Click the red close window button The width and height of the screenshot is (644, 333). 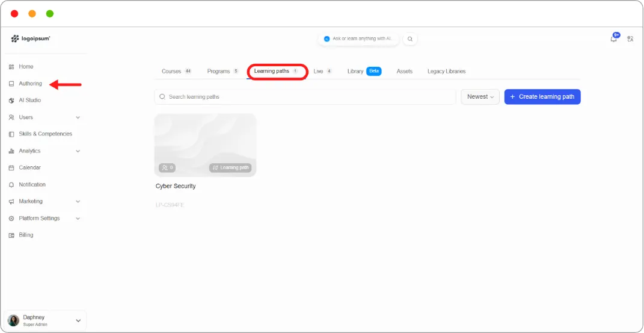(x=14, y=14)
